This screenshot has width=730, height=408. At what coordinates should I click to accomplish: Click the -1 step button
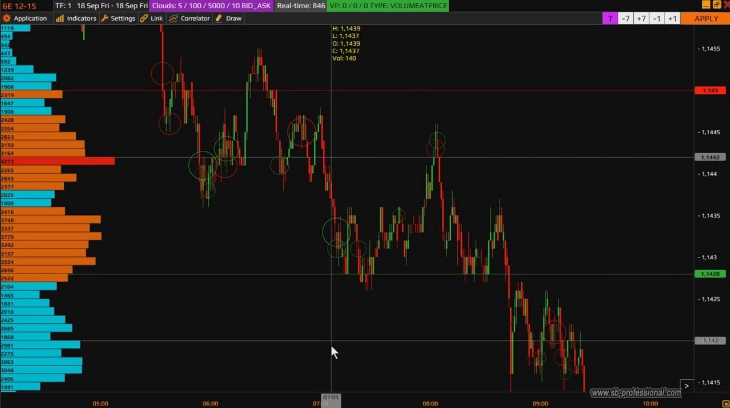click(x=657, y=18)
